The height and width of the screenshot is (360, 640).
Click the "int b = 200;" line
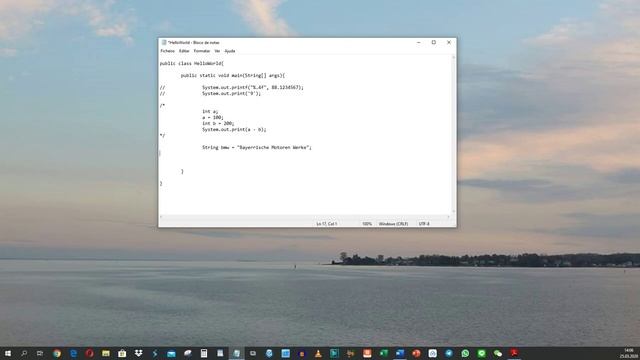tap(218, 123)
